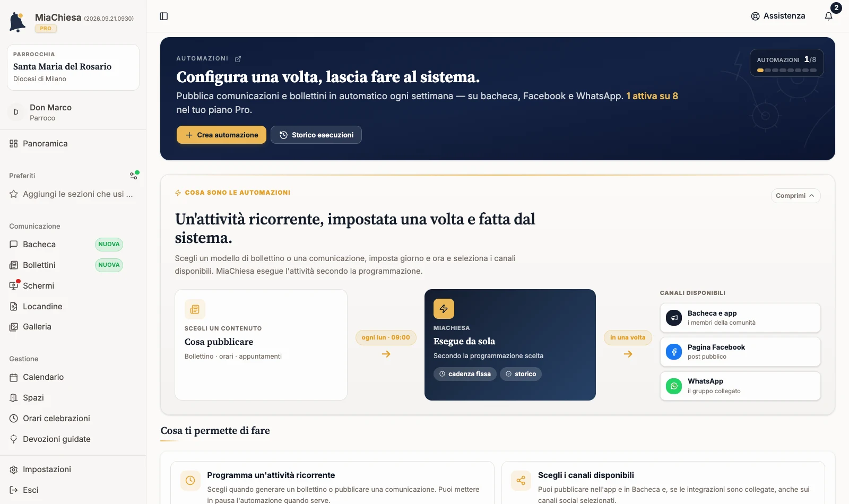Click the MiaChiesa bell logo
Image resolution: width=849 pixels, height=504 pixels.
(18, 22)
